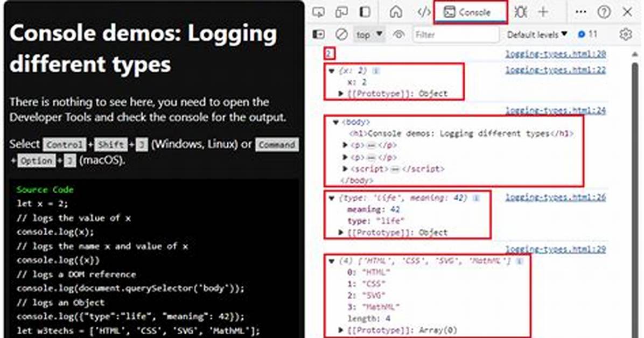The width and height of the screenshot is (644, 338).
Task: Collapse the <body> node
Action: (336, 122)
